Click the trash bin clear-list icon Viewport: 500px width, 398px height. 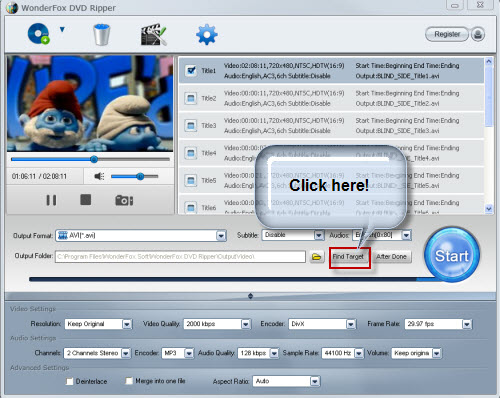click(x=101, y=34)
